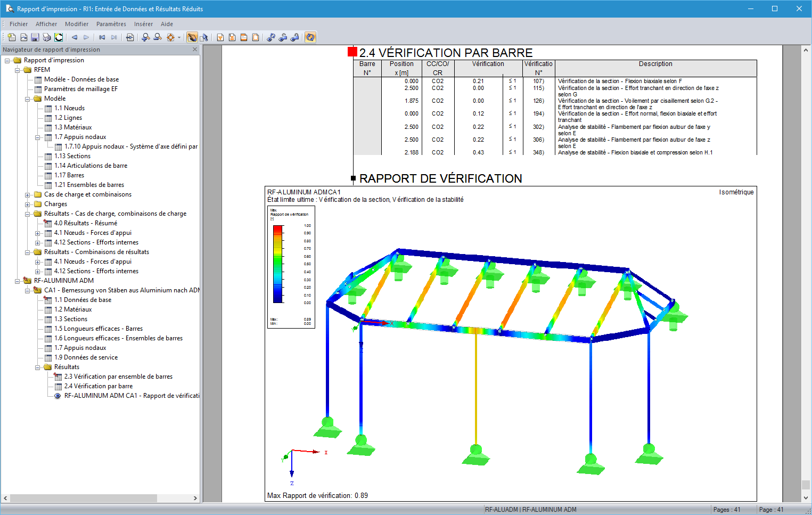Click the zoom in magnifier icon
Image resolution: width=812 pixels, height=515 pixels.
tap(146, 37)
